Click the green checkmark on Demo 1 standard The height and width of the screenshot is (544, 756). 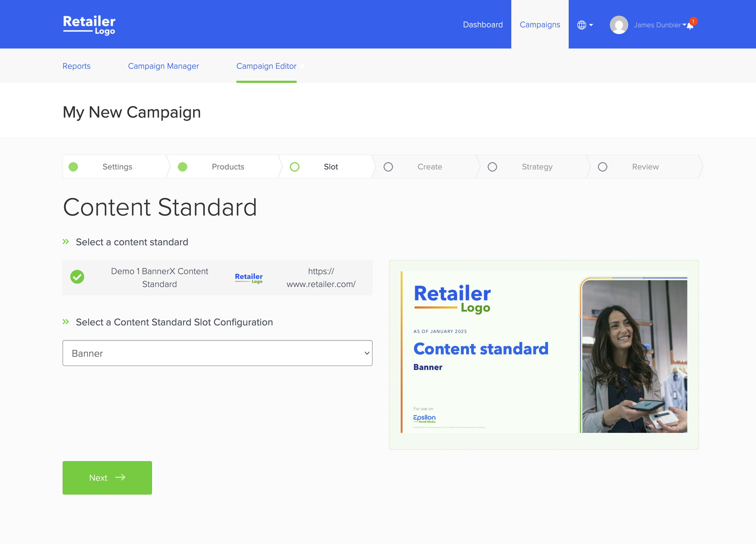click(x=77, y=277)
